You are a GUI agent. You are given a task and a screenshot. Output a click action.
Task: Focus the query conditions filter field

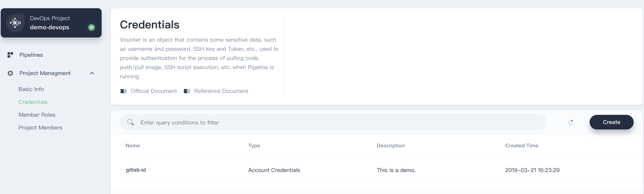[333, 122]
